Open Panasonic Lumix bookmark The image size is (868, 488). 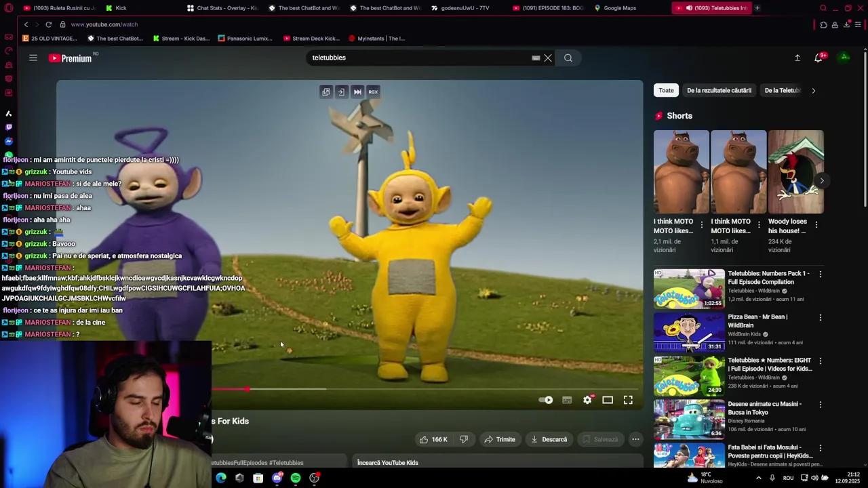coord(245,39)
